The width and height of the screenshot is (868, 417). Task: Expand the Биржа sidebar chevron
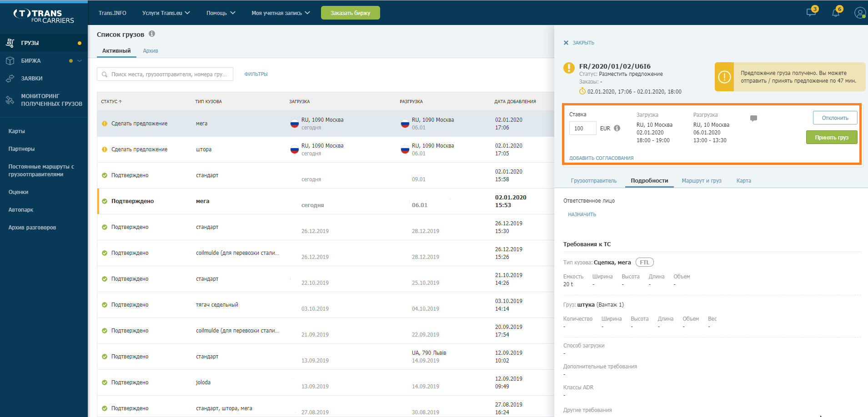(80, 60)
